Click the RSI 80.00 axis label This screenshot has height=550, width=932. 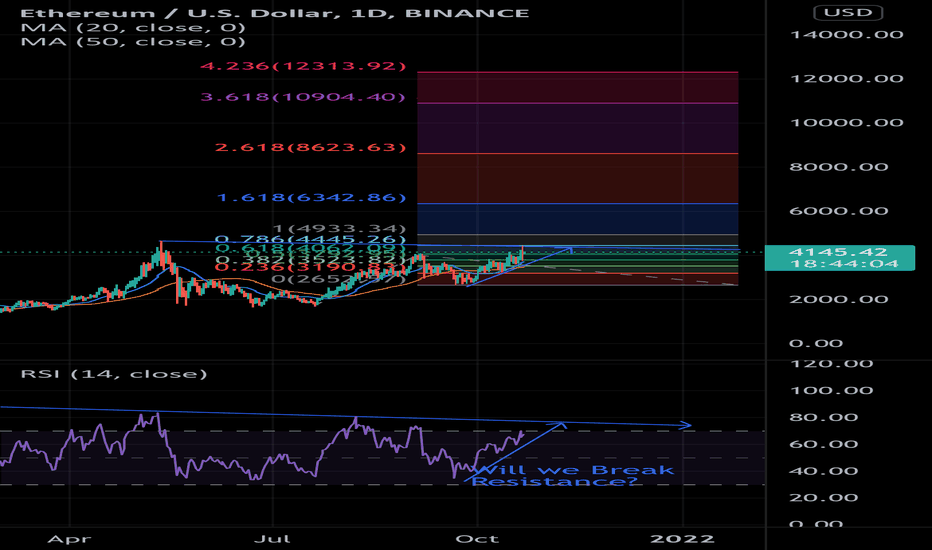pos(824,417)
